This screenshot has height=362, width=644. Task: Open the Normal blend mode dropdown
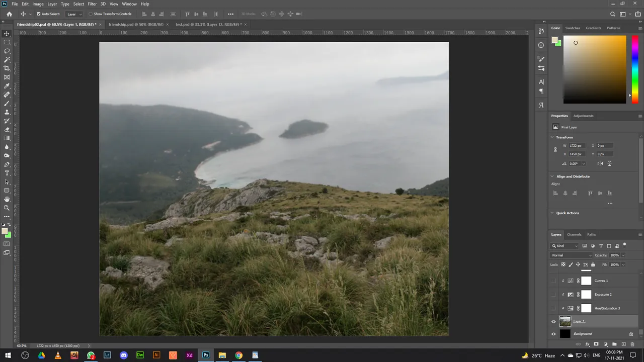[x=572, y=255]
